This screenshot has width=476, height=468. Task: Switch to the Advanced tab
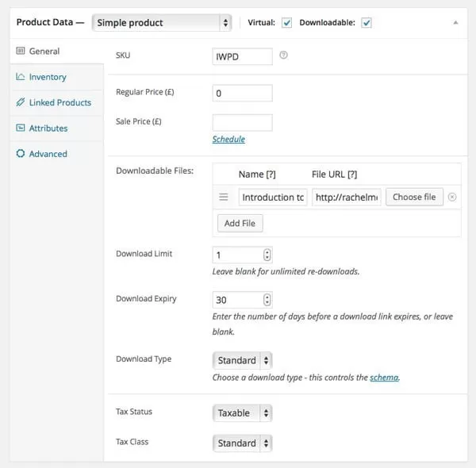pyautogui.click(x=57, y=154)
